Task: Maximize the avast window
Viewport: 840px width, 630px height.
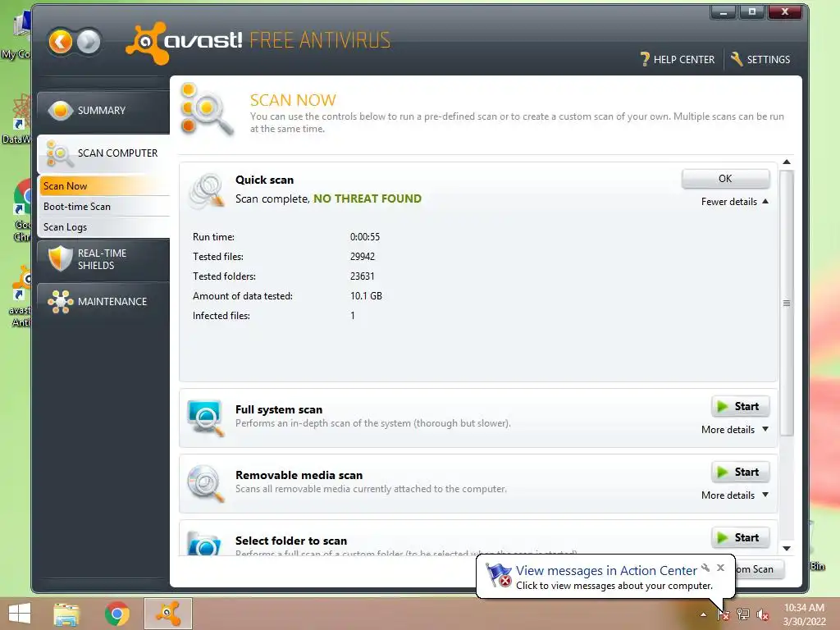Action: (753, 11)
